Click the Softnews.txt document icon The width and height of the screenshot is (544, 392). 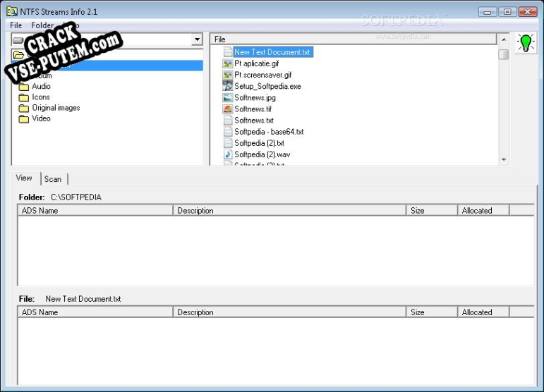(228, 121)
